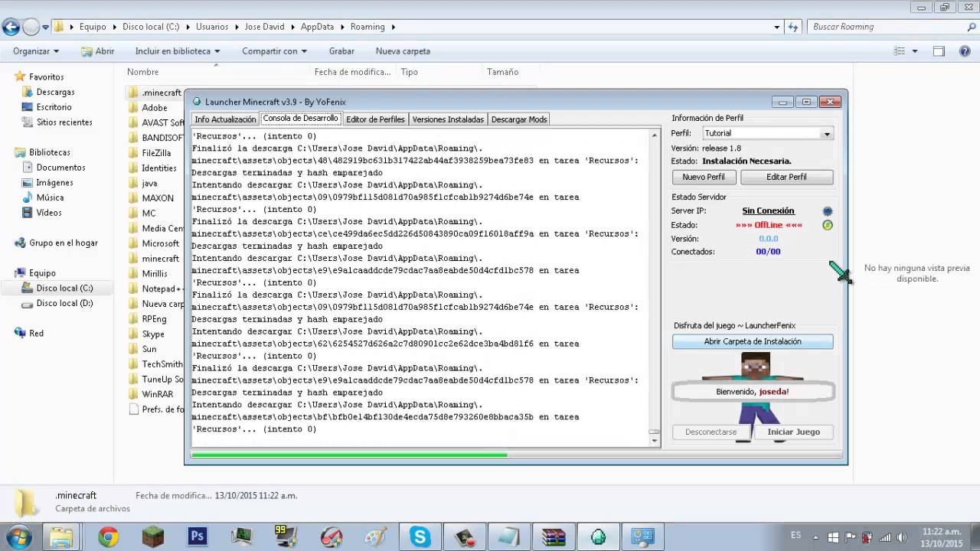Click AppData in the address breadcrumb
The width and height of the screenshot is (980, 551).
[317, 27]
